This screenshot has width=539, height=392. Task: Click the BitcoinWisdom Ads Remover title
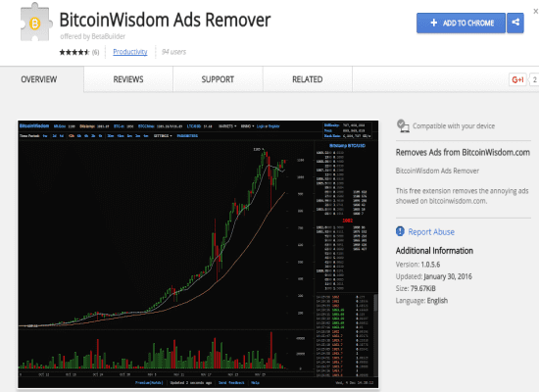point(165,20)
